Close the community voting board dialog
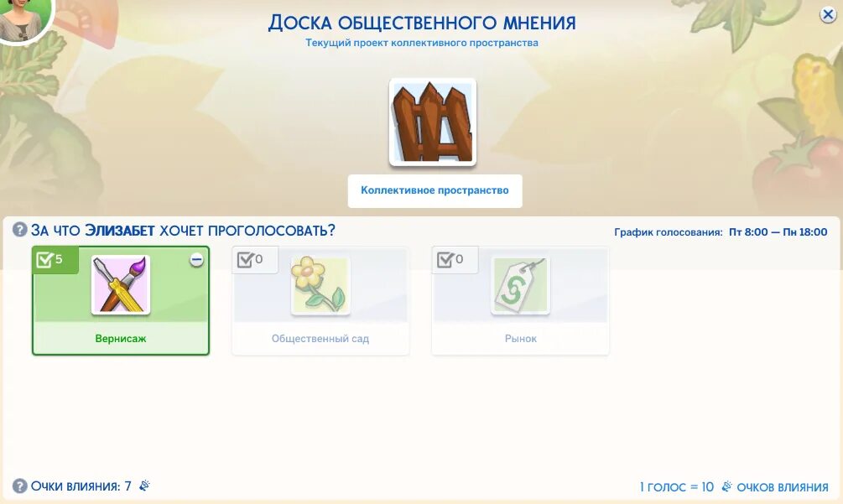Screen dimensions: 843x504 pyautogui.click(x=828, y=14)
